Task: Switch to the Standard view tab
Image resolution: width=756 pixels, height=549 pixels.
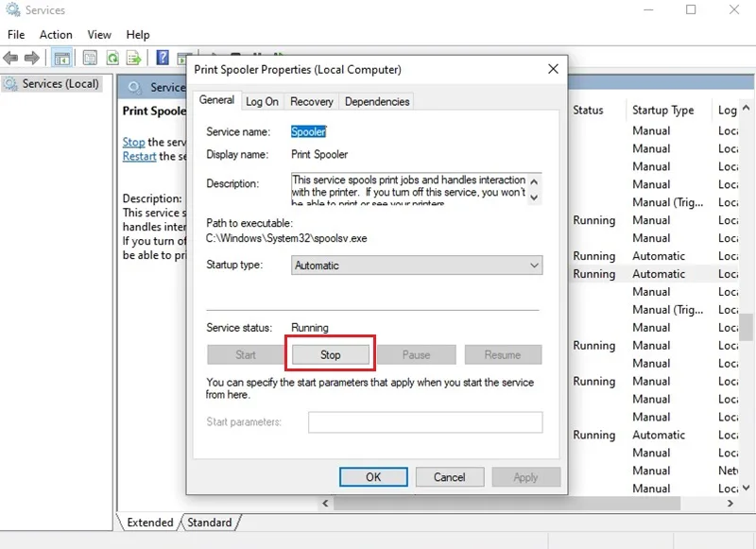Action: point(209,523)
